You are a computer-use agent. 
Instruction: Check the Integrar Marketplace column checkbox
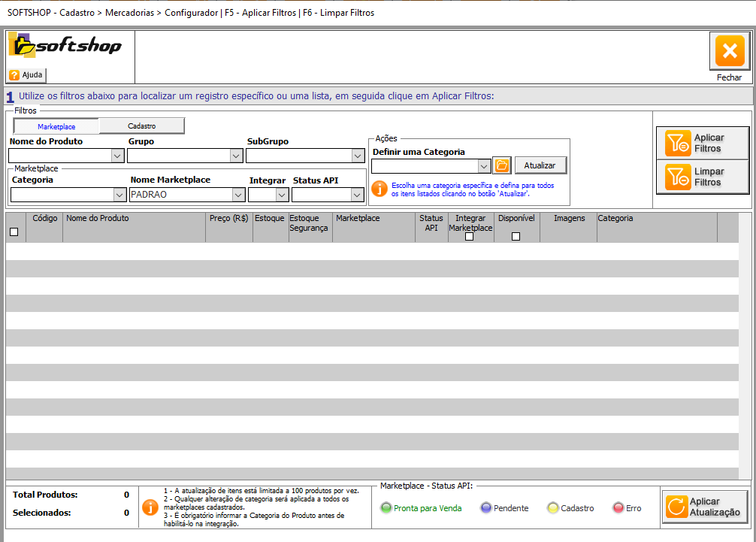470,237
